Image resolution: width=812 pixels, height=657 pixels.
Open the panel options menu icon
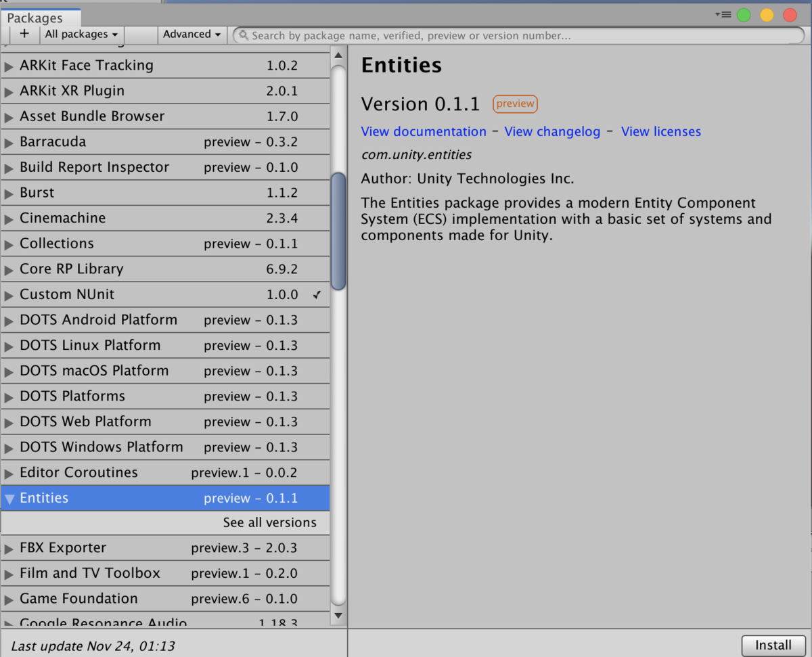tap(723, 14)
